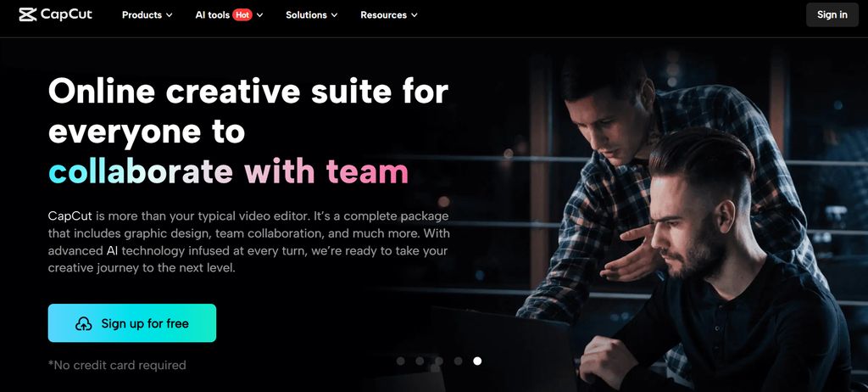The image size is (868, 392).
Task: Click the "*No credit card required" note
Action: [117, 365]
